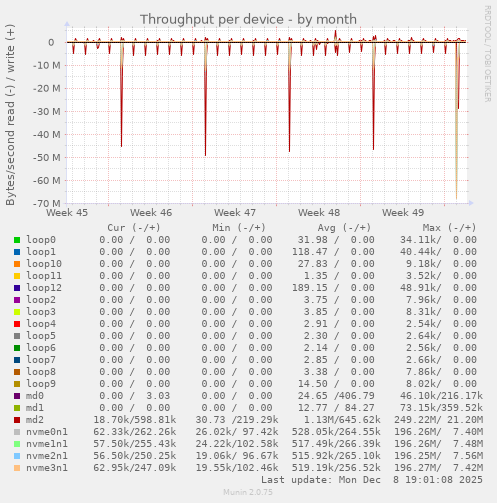Screen dimensions: 497x503
Task: Click the brown loop8 legend swatch
Action: [17, 372]
